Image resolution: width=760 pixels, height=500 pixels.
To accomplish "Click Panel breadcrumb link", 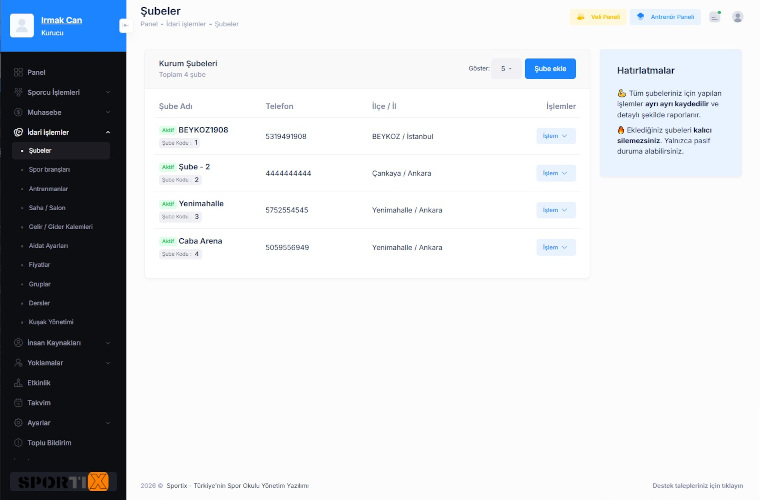I will click(149, 24).
